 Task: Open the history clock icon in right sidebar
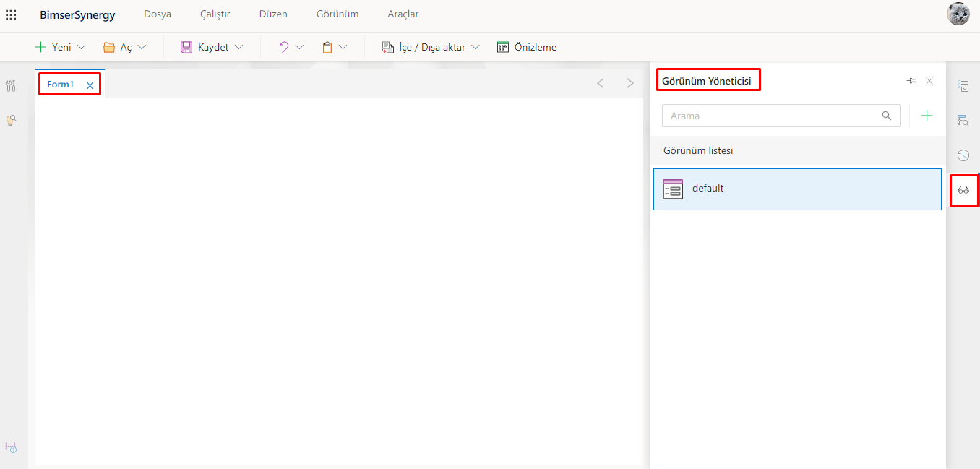[x=963, y=155]
